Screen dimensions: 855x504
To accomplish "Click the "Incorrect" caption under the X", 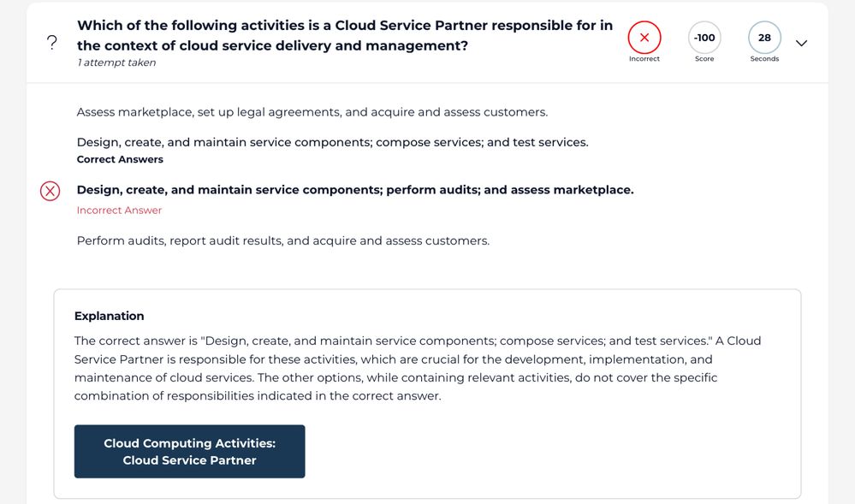I will 644,59.
